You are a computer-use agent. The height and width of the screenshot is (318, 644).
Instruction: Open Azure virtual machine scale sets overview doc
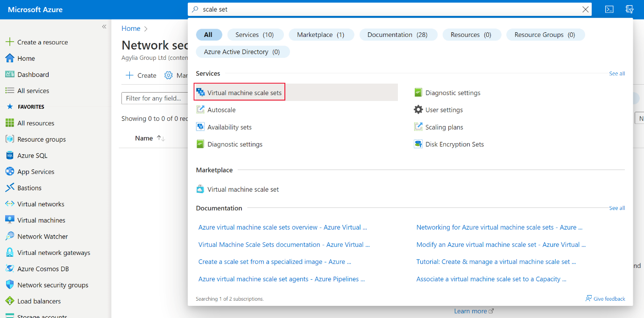point(283,227)
